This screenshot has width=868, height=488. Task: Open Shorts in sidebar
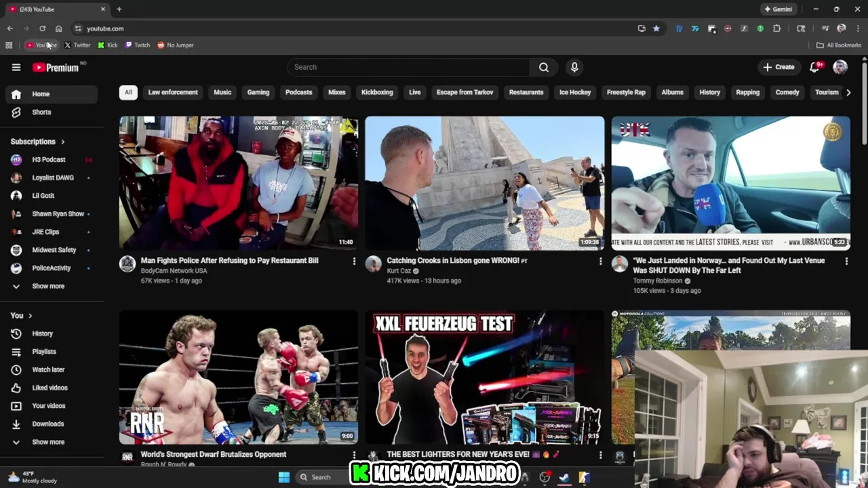coord(52,112)
